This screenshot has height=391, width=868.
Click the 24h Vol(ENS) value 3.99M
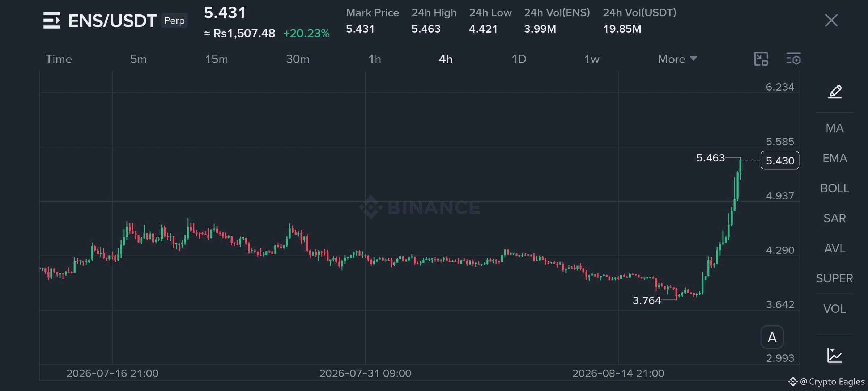pos(540,29)
